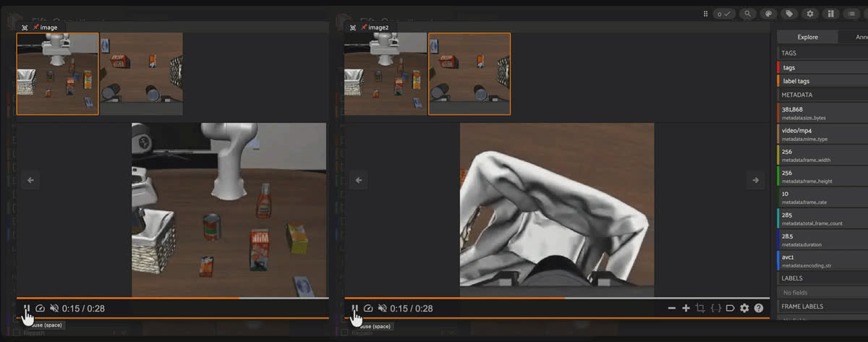
Task: Seek on the image panel video progress bar
Action: pyautogui.click(x=172, y=297)
